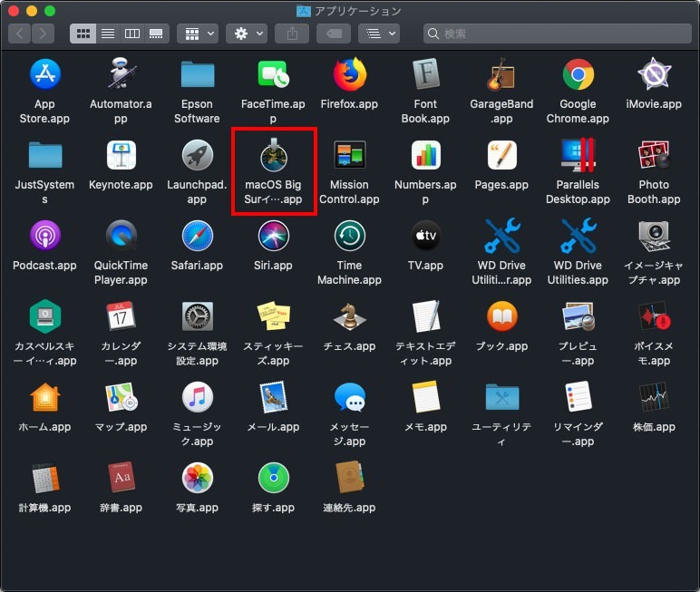Select Numbers.app icon
The width and height of the screenshot is (700, 592).
[426, 155]
